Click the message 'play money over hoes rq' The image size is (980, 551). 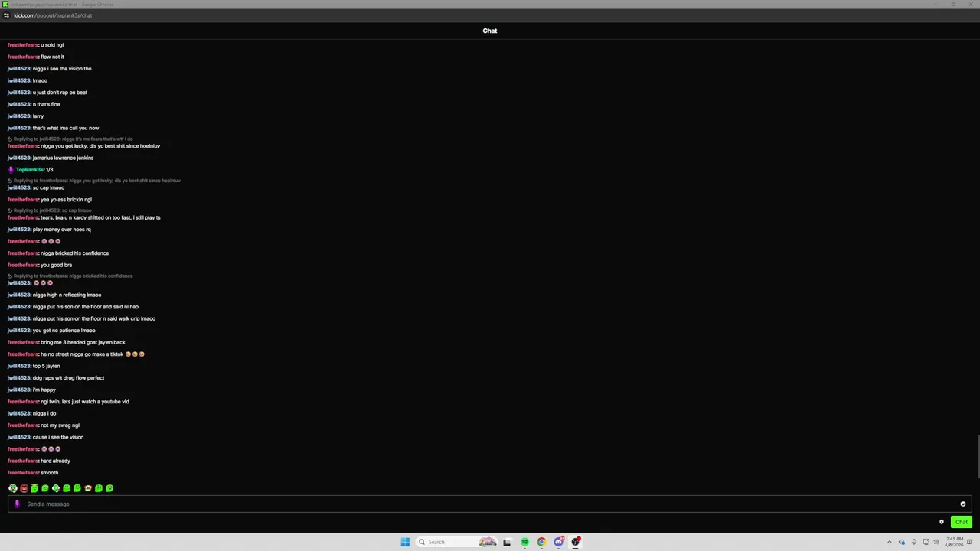(61, 230)
